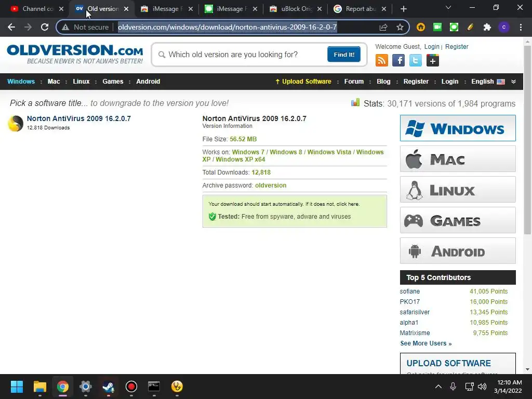Open Chrome tab search chevron
The image size is (532, 399).
(x=448, y=7)
